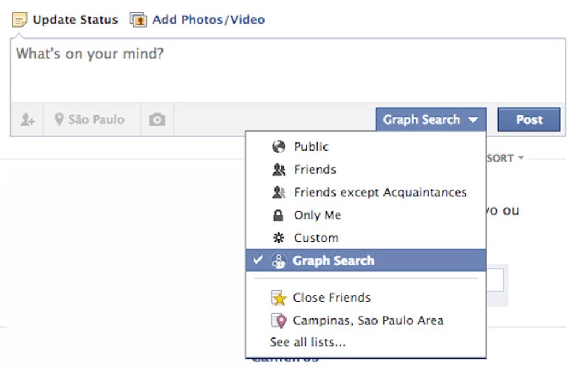Screen dimensions: 588x368
Task: Click the Update Status note icon
Action: click(x=19, y=20)
